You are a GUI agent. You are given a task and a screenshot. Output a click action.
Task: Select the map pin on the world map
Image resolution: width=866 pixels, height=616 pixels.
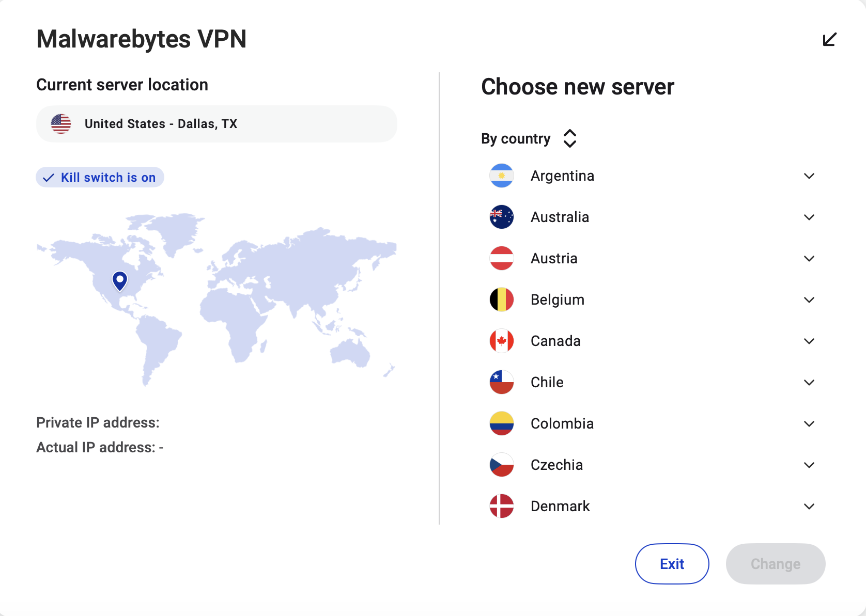(x=119, y=280)
